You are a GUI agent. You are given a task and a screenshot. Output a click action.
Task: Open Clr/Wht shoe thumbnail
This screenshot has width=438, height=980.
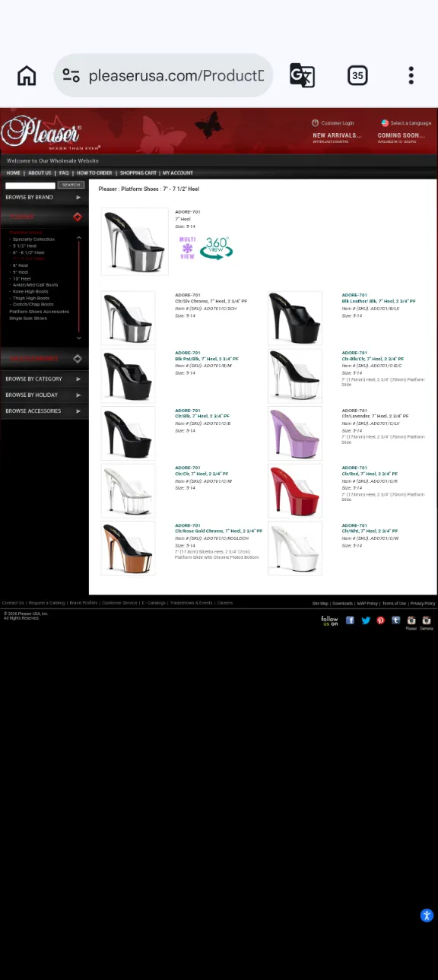point(294,548)
